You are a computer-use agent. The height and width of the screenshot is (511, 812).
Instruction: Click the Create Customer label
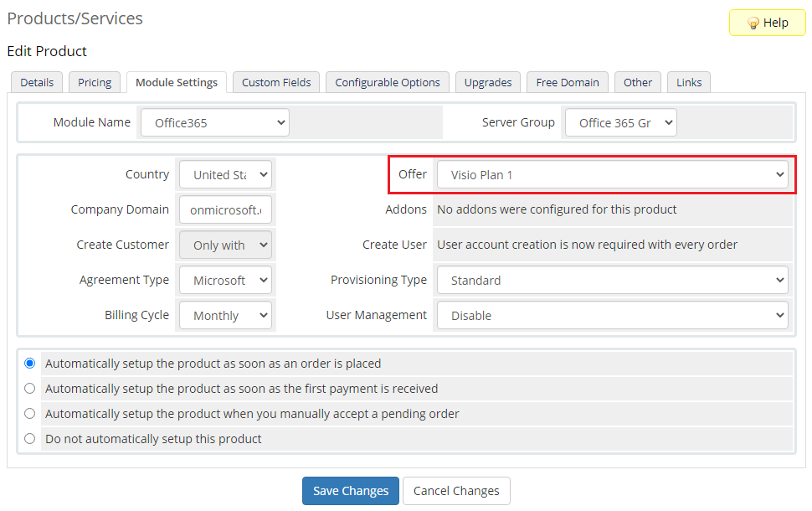click(x=123, y=245)
